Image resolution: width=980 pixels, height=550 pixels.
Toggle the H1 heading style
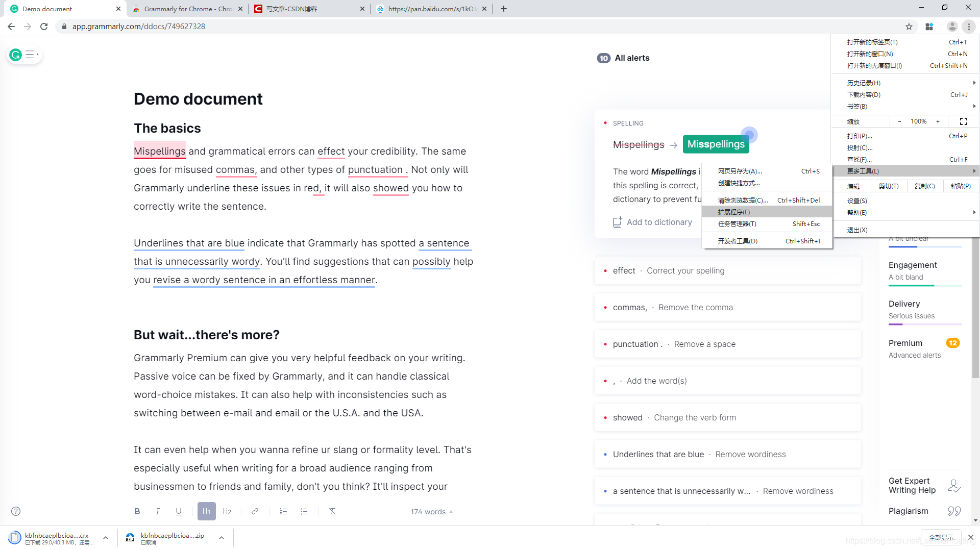207,511
